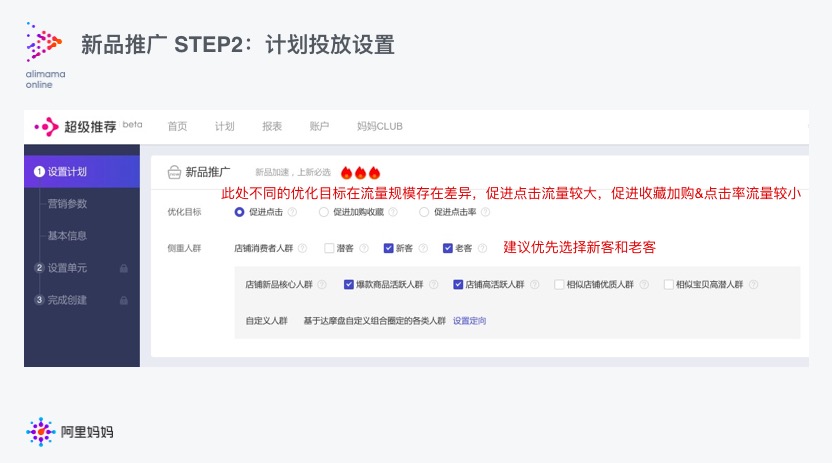Click the 侧重人群 label
Image resolution: width=832 pixels, height=463 pixels.
click(184, 248)
